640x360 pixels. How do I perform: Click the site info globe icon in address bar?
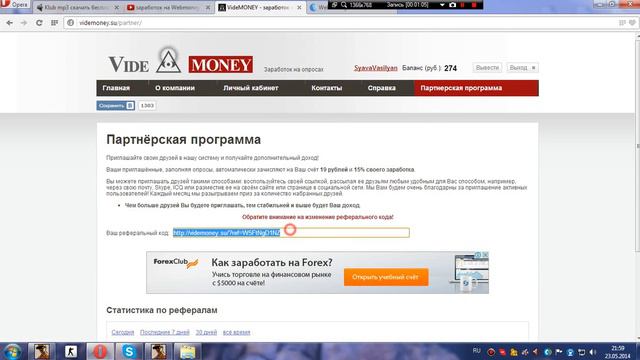click(71, 23)
